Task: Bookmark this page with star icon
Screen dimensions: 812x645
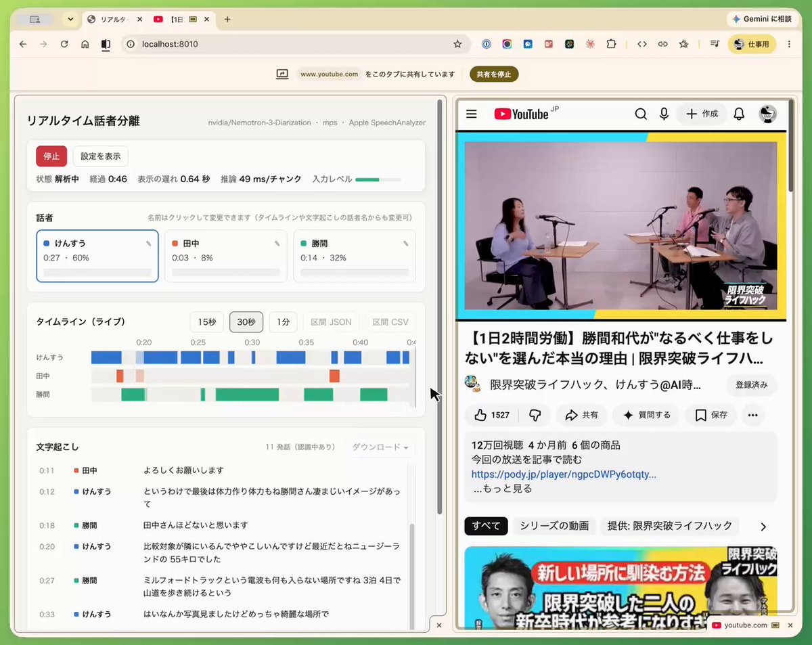Action: tap(457, 44)
